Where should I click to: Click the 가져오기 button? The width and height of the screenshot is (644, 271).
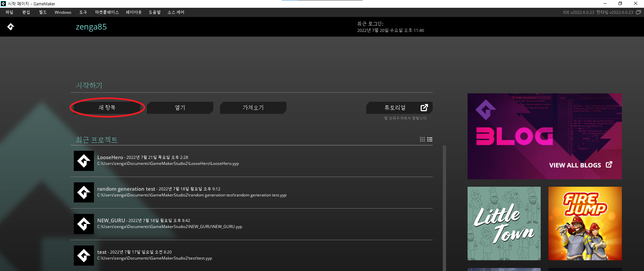click(253, 107)
